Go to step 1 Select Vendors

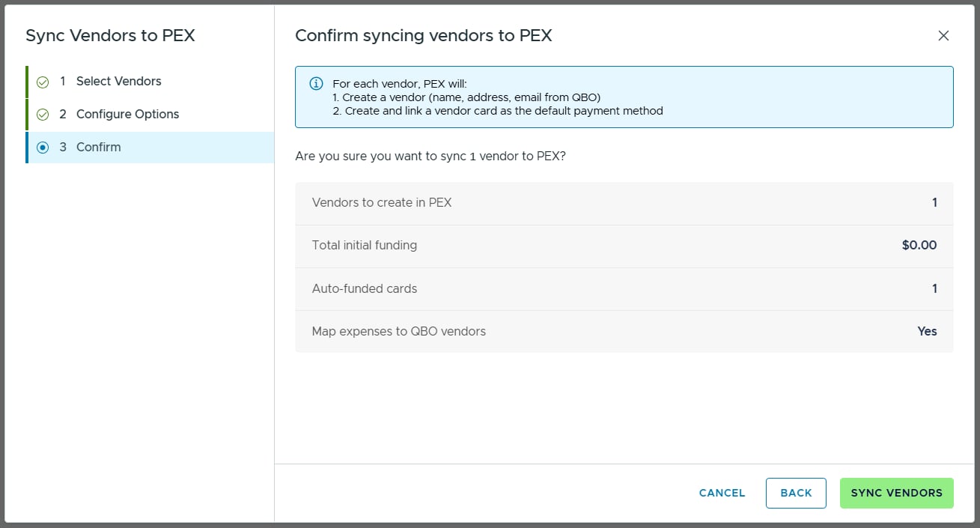(150, 82)
